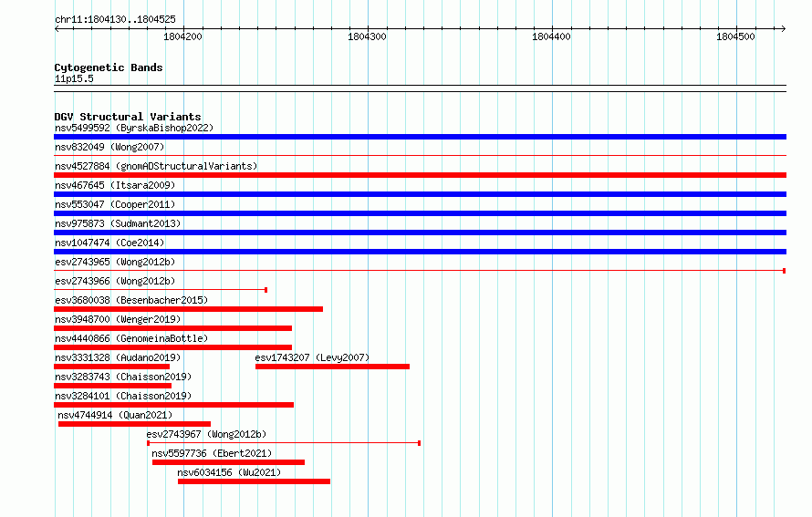
Task: Select the red bar under nsv4744914
Action: click(135, 424)
